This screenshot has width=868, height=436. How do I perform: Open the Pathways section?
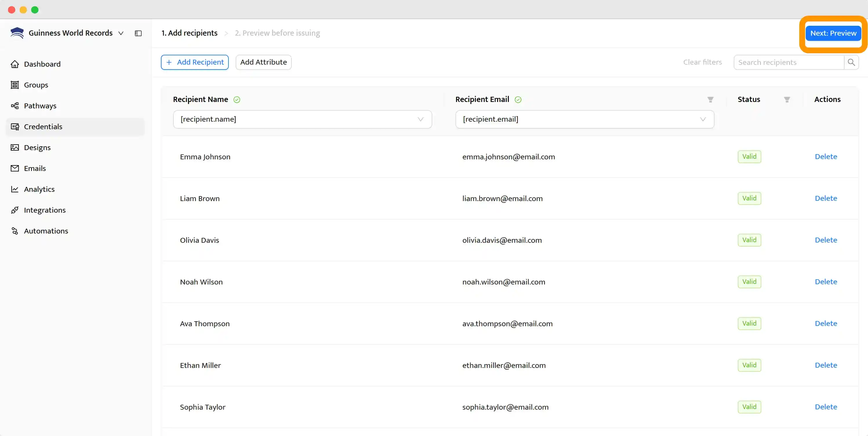40,106
